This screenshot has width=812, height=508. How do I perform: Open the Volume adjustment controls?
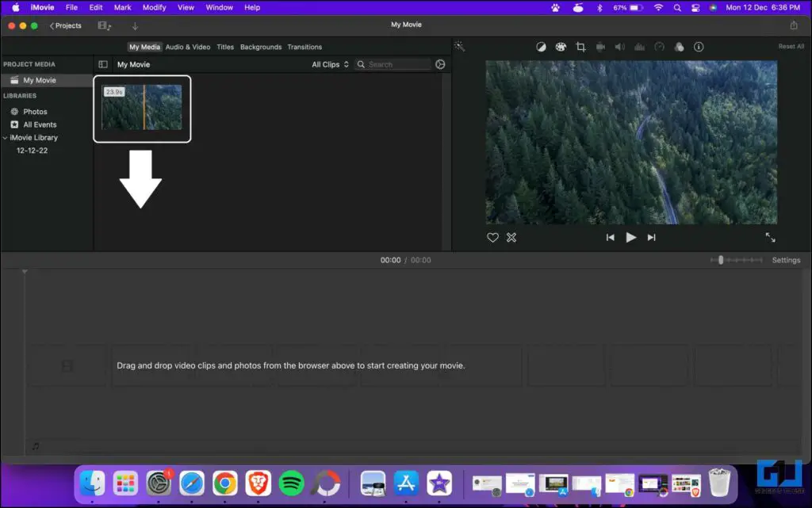tap(619, 47)
